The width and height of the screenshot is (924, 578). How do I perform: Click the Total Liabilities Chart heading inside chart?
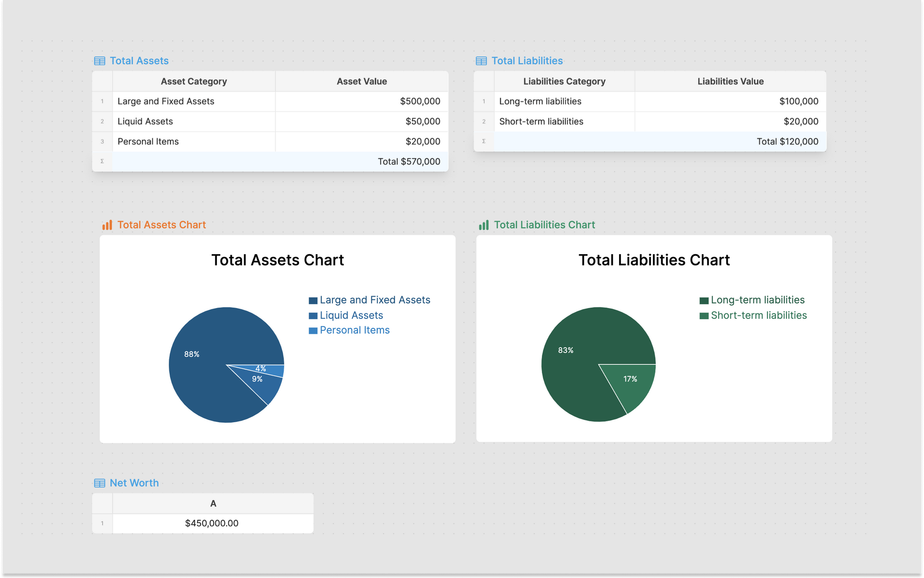pos(654,260)
